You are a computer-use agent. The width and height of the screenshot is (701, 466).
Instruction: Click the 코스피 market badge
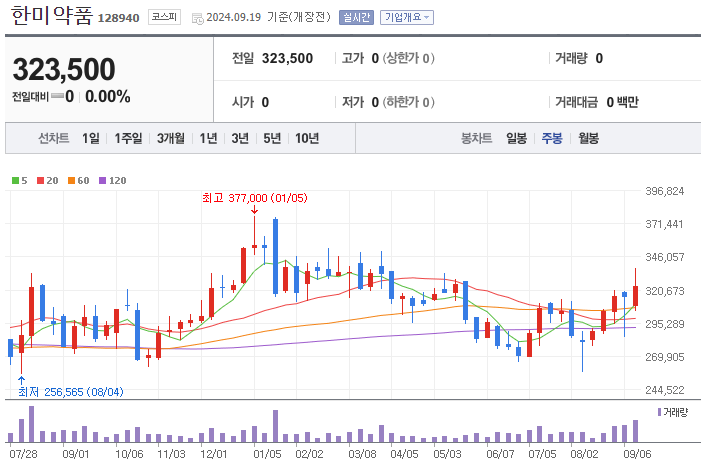165,17
